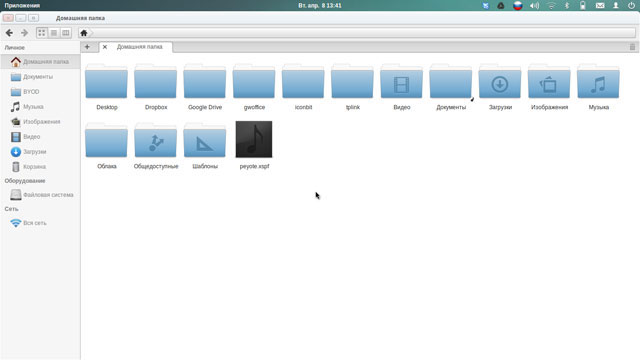Open Загрузки in the sidebar
This screenshot has width=640, height=360.
pos(40,152)
